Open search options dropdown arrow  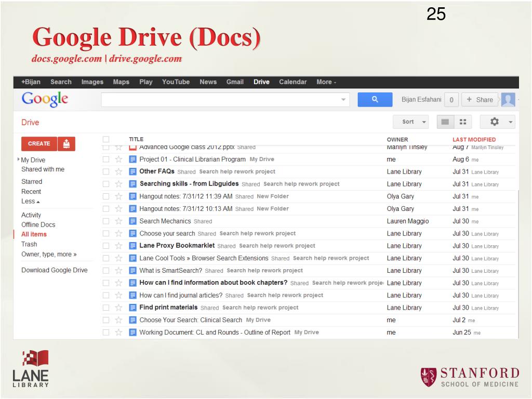tap(343, 100)
